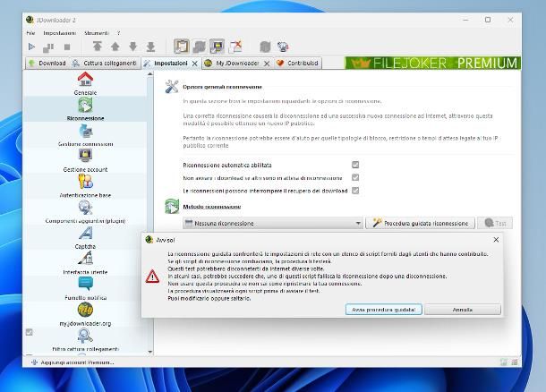This screenshot has width=546, height=392.
Task: Toggle the premium enabled toolbar icon
Action: 217,47
